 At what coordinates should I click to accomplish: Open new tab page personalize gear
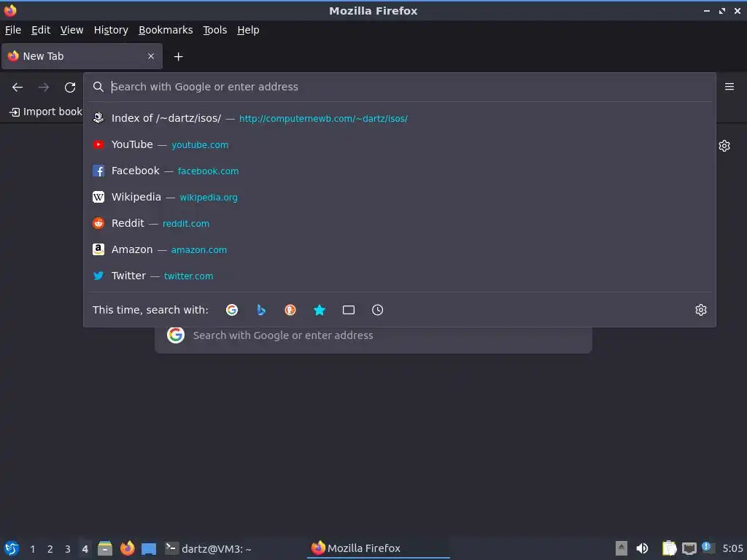pos(724,146)
